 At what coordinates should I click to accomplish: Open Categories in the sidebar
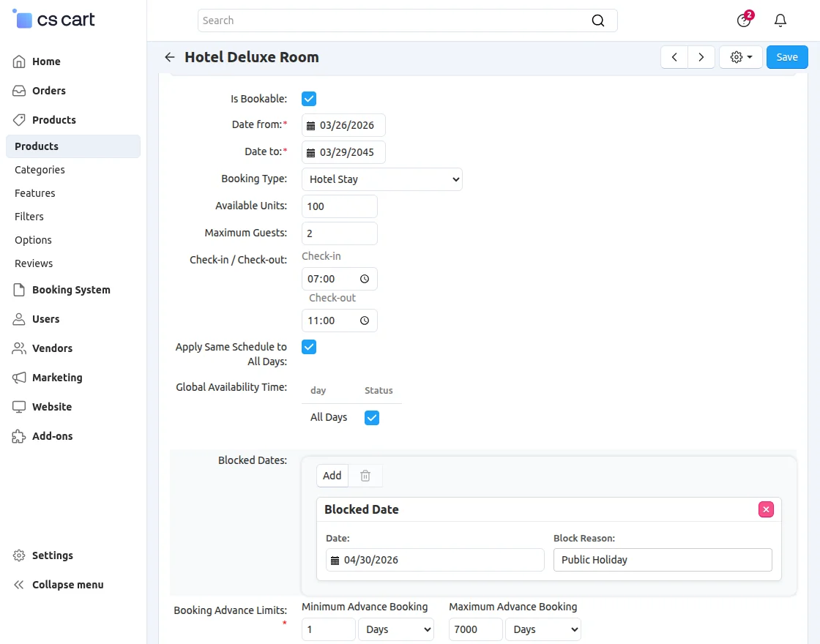point(40,170)
